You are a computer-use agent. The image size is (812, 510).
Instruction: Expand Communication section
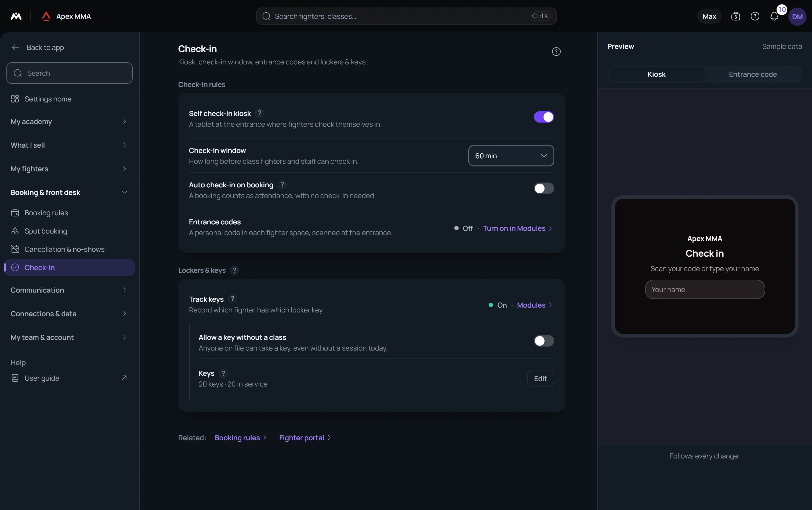[x=70, y=290]
